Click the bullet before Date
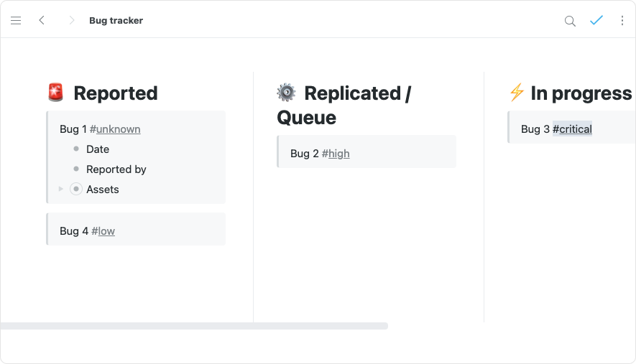 click(x=76, y=149)
